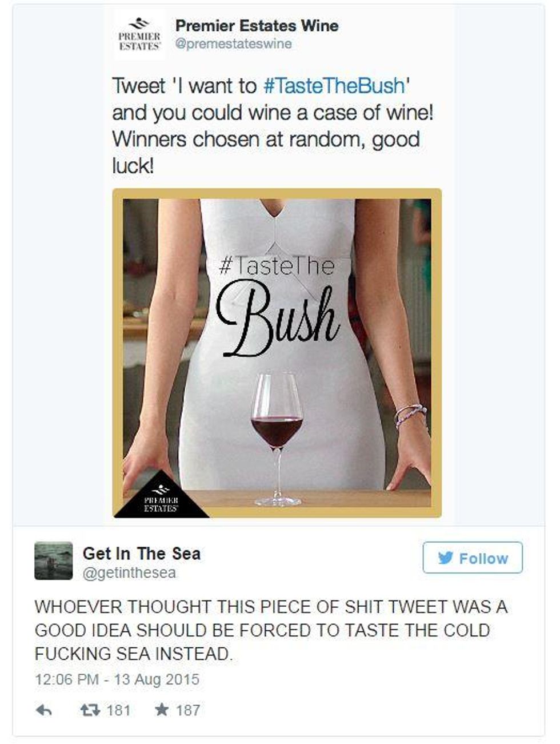Click the Premier Estates Wine display name
560x744 pixels.
pos(257,26)
